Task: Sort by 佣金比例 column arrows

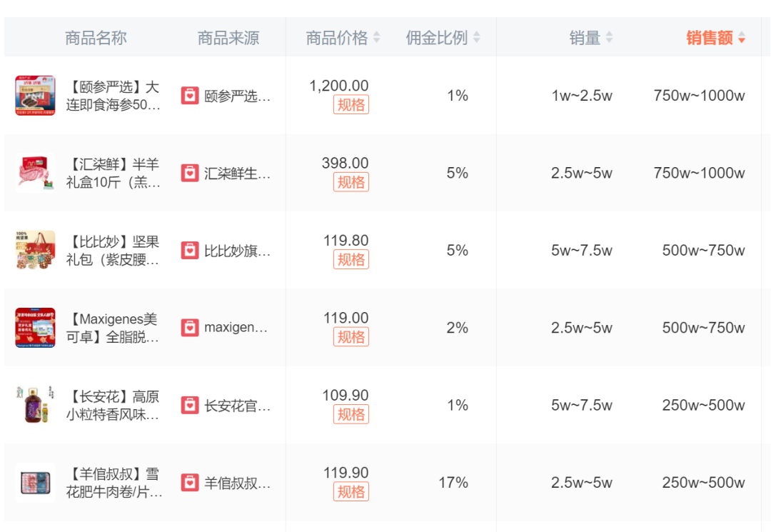Action: (477, 38)
